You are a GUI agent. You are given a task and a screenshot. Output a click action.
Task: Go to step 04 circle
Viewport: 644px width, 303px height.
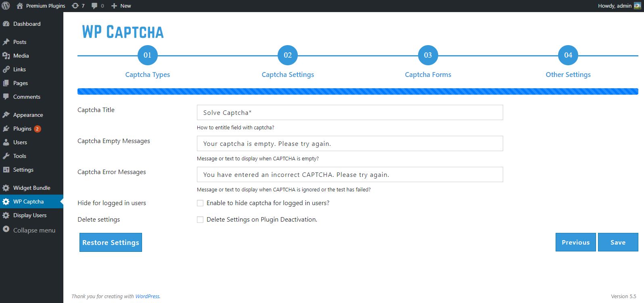568,55
